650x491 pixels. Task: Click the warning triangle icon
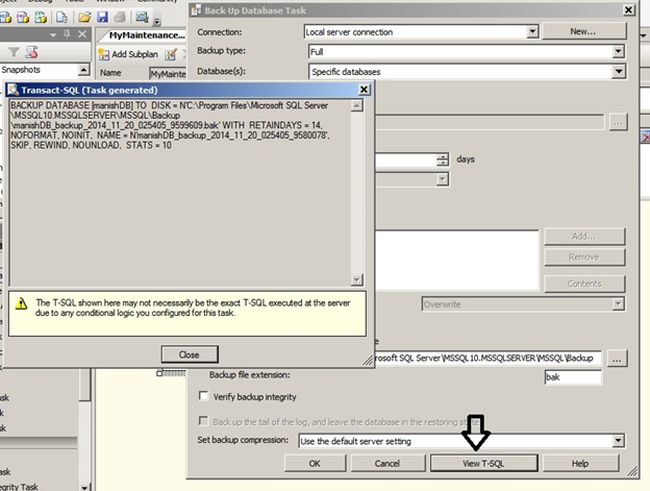21,304
